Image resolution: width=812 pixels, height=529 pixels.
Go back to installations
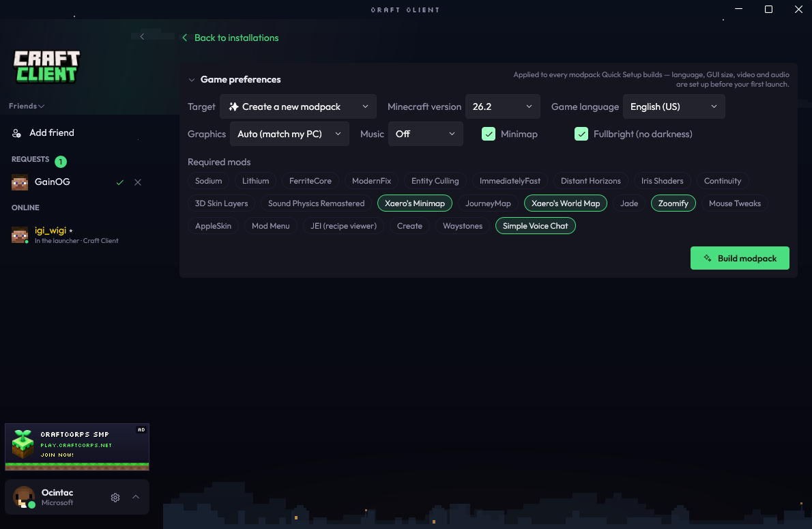(236, 38)
